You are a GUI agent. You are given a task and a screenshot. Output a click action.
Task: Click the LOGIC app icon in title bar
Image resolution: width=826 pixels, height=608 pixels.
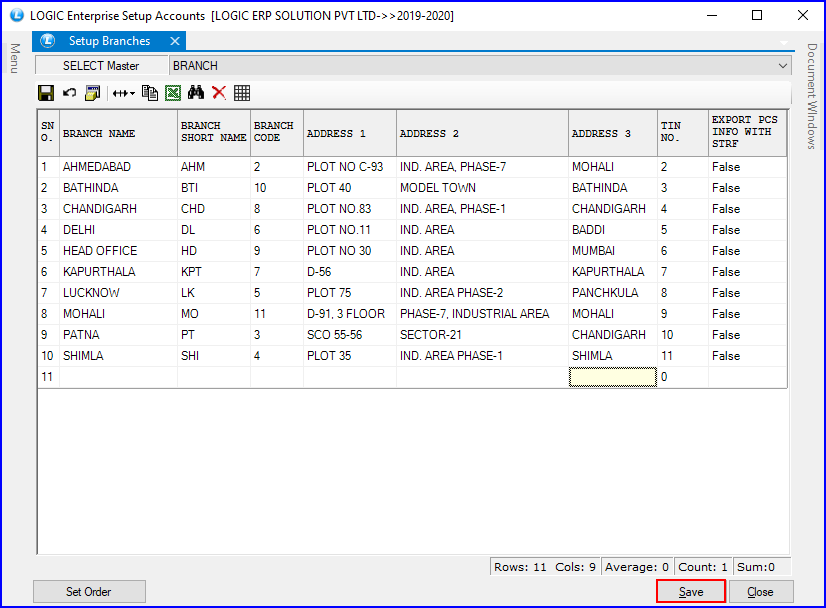[x=17, y=15]
